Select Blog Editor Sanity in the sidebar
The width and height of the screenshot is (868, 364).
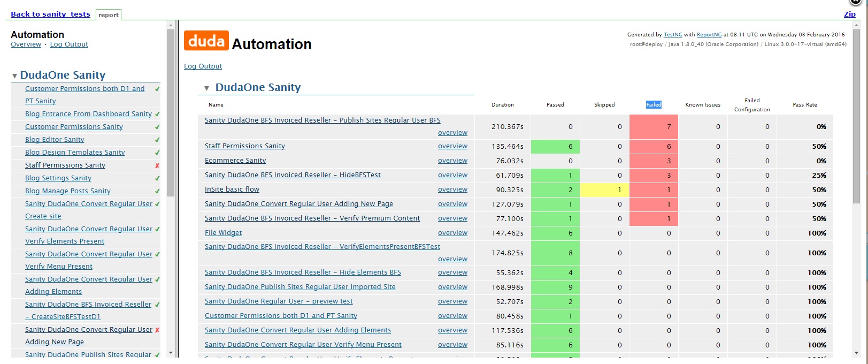(55, 140)
